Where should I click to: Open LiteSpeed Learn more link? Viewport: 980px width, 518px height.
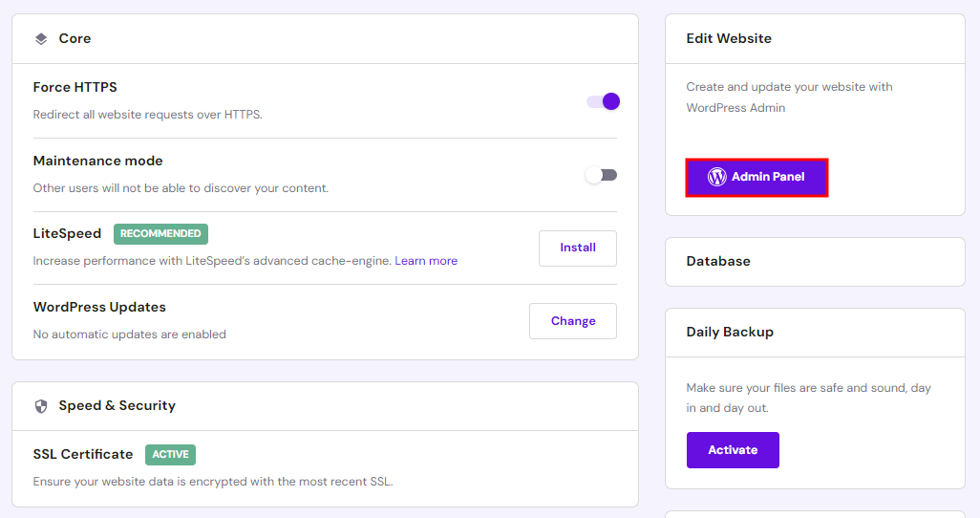coord(426,261)
